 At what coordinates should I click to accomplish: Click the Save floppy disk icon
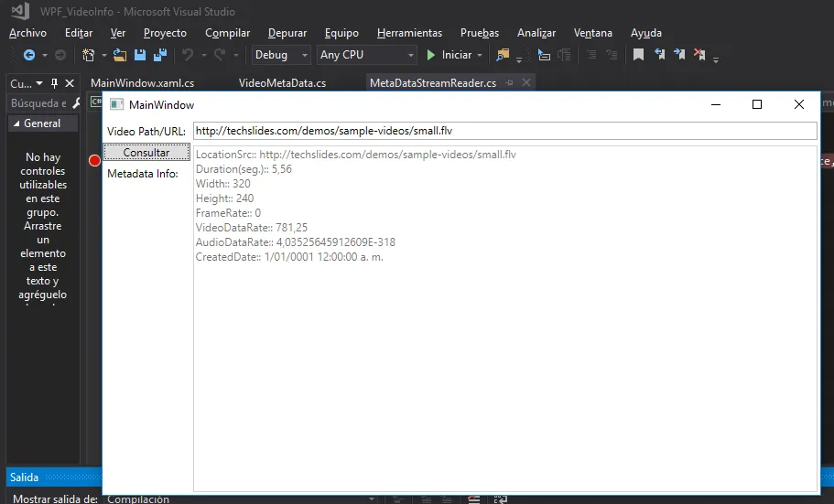point(140,55)
